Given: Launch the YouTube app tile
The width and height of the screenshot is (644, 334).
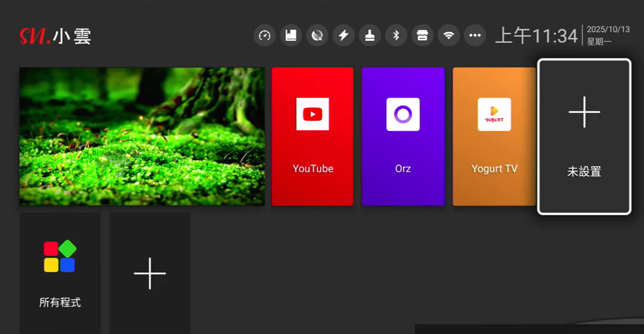Looking at the screenshot, I should coord(312,137).
